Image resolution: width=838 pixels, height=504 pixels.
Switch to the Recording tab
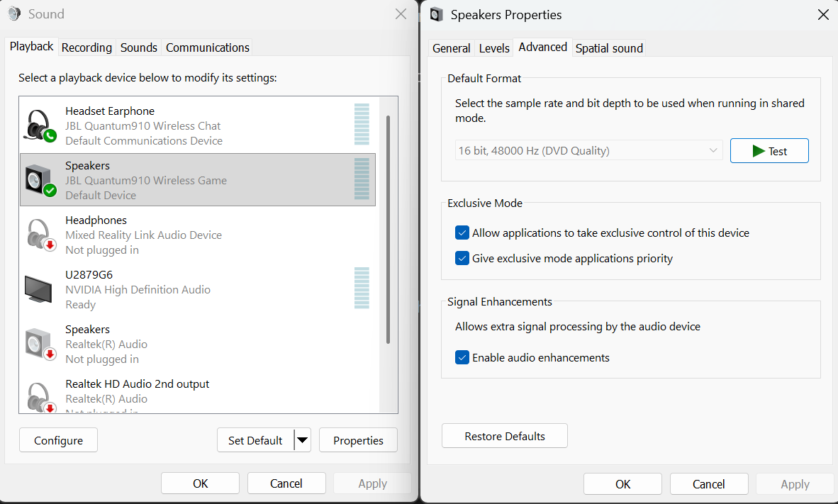[x=86, y=47]
